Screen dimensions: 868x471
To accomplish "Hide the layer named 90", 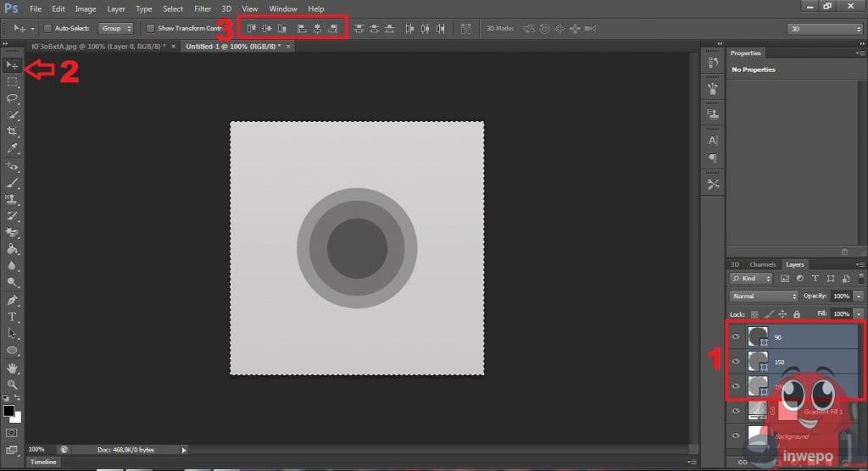I will tap(736, 336).
